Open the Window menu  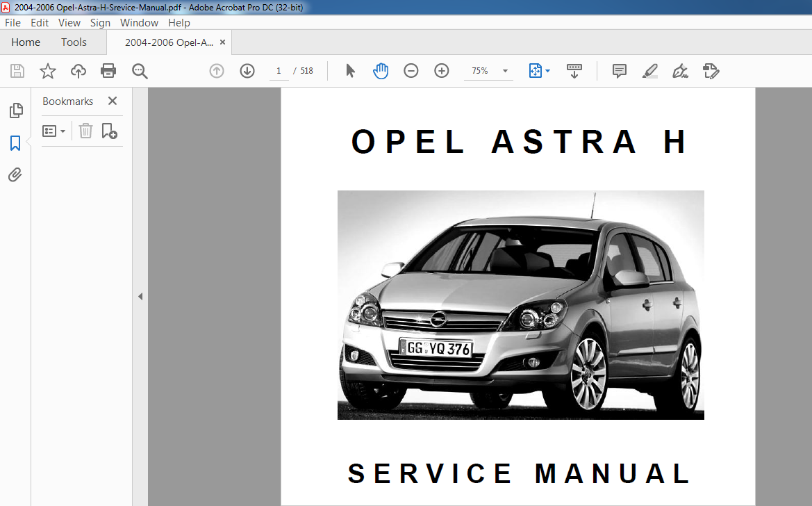(140, 23)
